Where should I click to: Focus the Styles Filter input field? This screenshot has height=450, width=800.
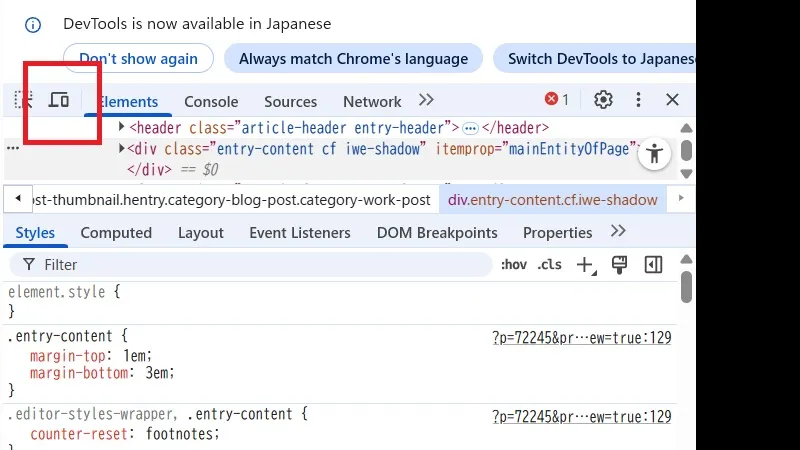(251, 265)
